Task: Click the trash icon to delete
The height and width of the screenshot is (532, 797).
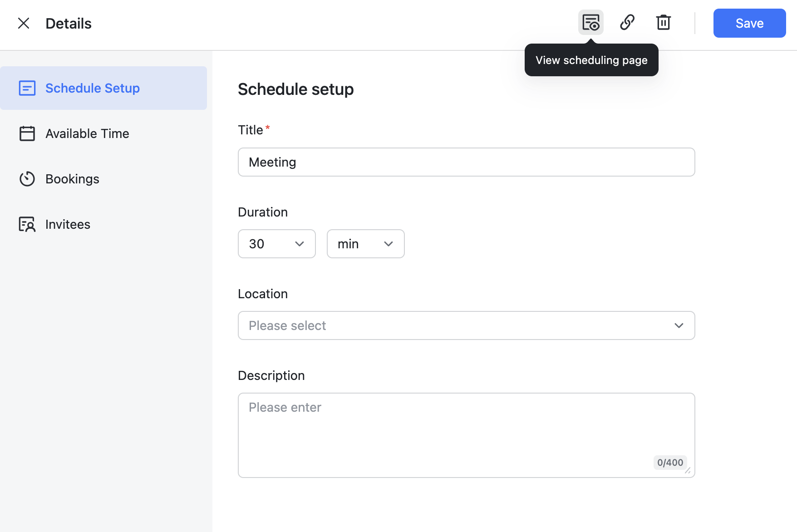Action: [663, 22]
